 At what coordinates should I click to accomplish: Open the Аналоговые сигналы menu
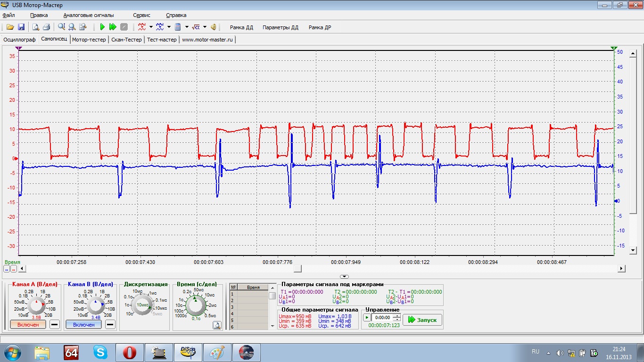(x=89, y=15)
